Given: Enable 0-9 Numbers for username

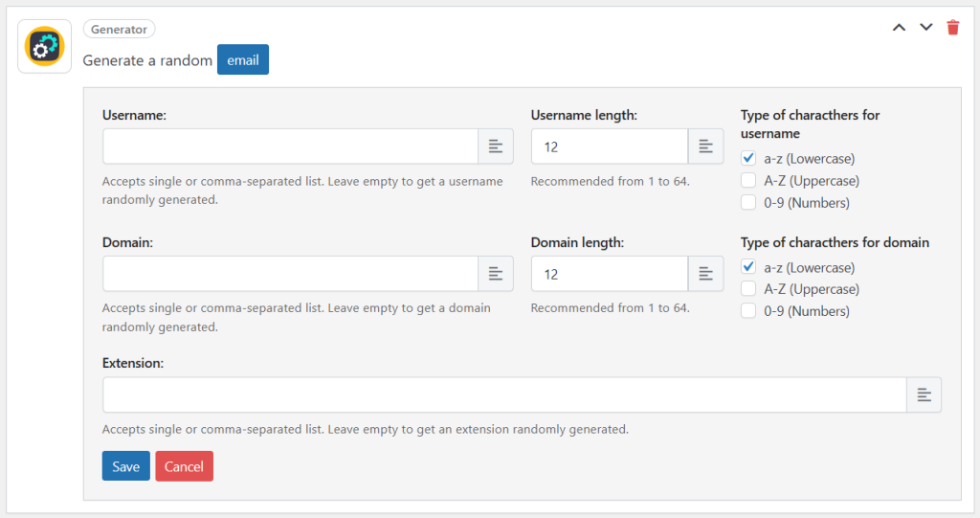Looking at the screenshot, I should pos(748,203).
